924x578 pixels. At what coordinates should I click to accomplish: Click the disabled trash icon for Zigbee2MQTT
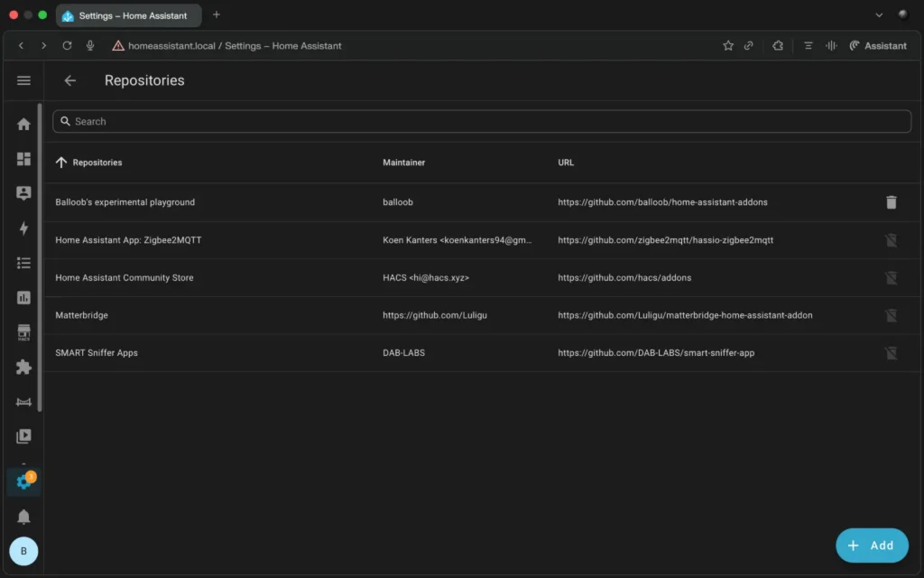click(891, 240)
